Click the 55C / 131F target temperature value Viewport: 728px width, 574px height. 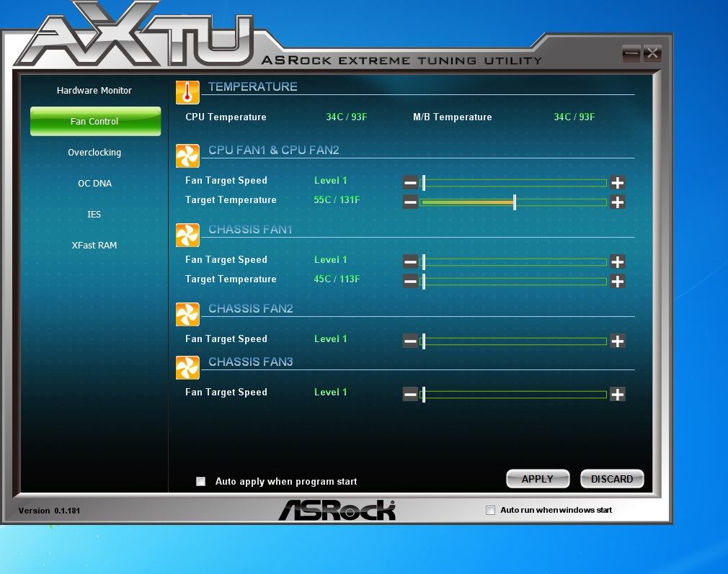(337, 200)
